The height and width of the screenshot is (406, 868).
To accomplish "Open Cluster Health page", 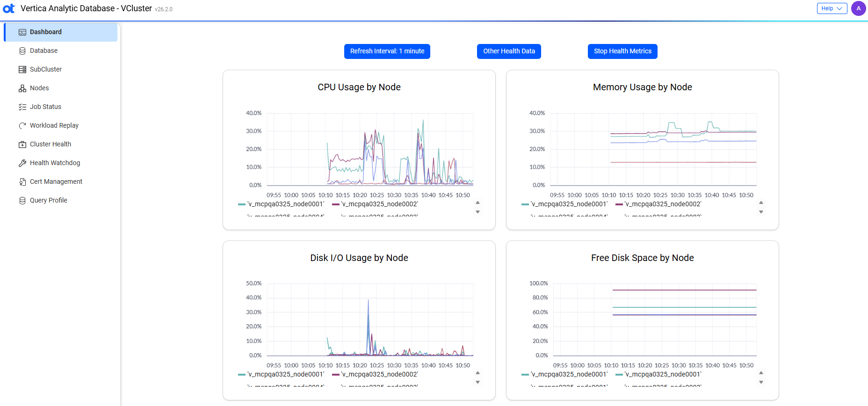I will click(61, 144).
